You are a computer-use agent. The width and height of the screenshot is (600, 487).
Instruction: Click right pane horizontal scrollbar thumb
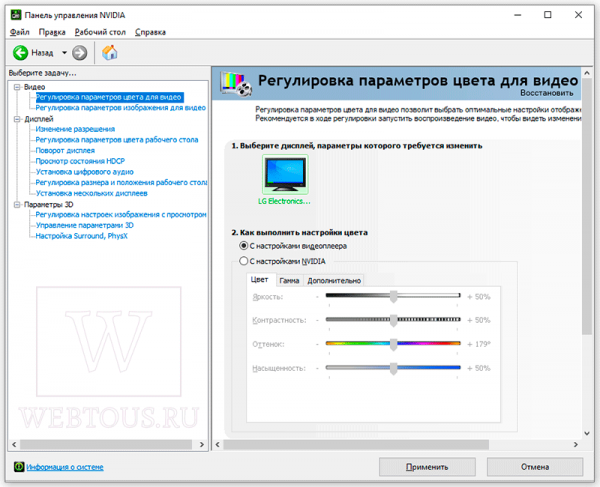(x=356, y=445)
